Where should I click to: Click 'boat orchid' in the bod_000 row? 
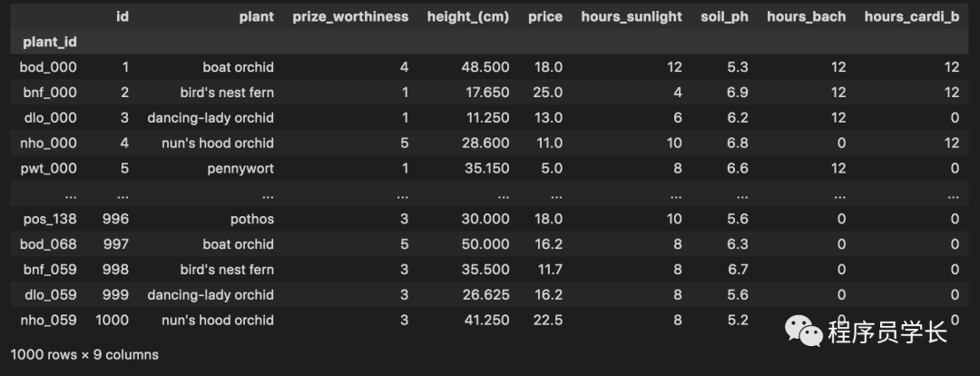(x=238, y=67)
